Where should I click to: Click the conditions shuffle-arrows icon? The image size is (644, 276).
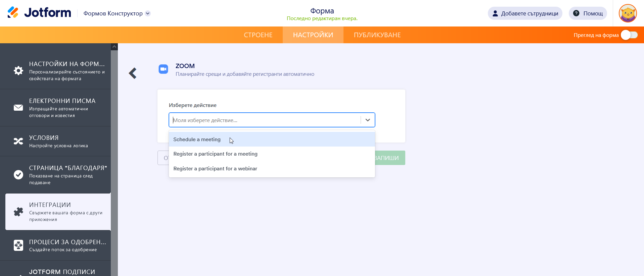point(18,141)
